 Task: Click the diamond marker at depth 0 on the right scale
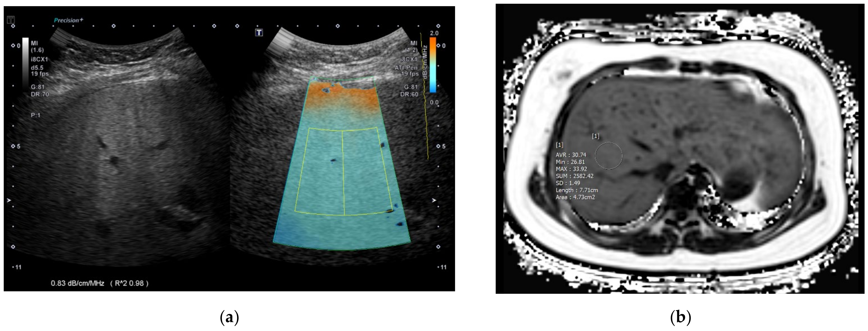[x=438, y=46]
